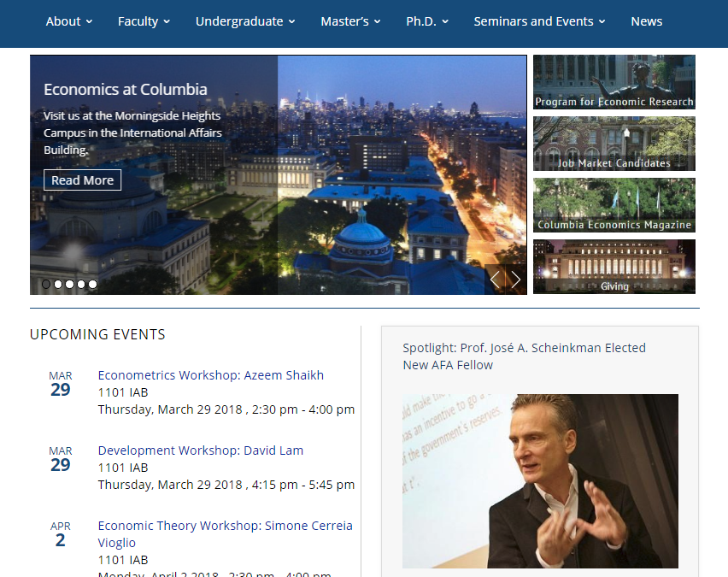
Task: Expand the Seminars and Events chevron
Action: [x=602, y=21]
